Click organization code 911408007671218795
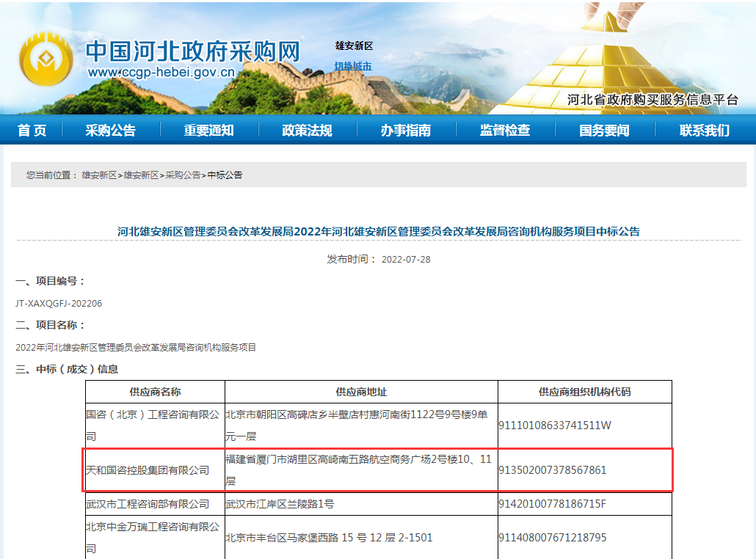Screen dimensions: 756x559 [x=553, y=537]
